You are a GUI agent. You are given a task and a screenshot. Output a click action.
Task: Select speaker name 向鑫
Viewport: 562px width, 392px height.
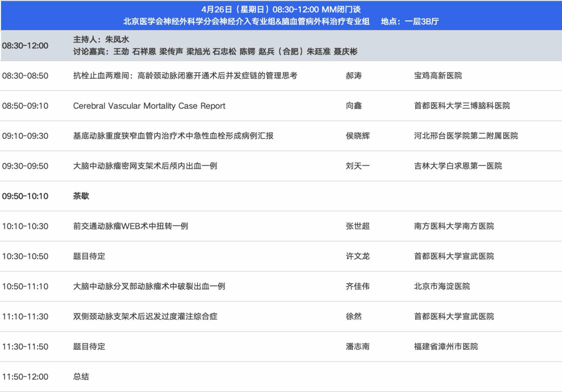pyautogui.click(x=354, y=106)
